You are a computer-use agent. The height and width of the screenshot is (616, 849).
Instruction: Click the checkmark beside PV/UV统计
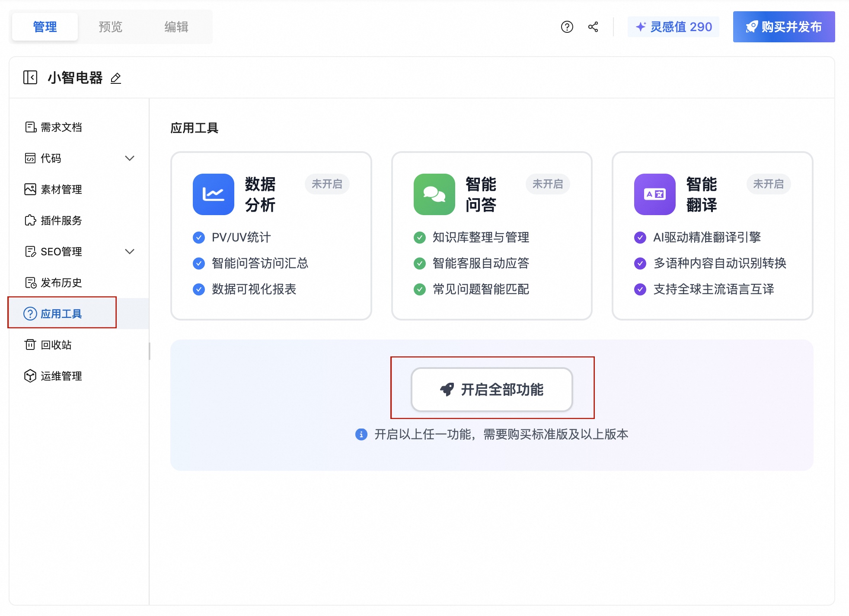[199, 238]
